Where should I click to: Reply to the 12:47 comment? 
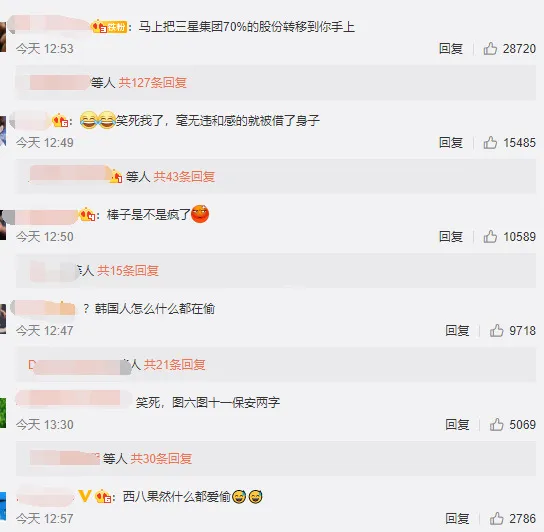[x=457, y=331]
